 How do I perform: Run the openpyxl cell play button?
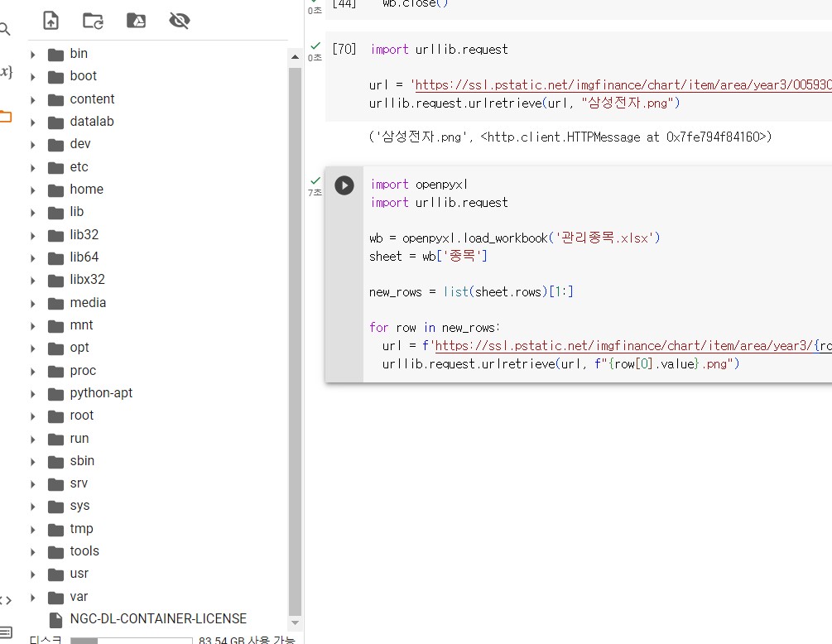click(x=344, y=185)
